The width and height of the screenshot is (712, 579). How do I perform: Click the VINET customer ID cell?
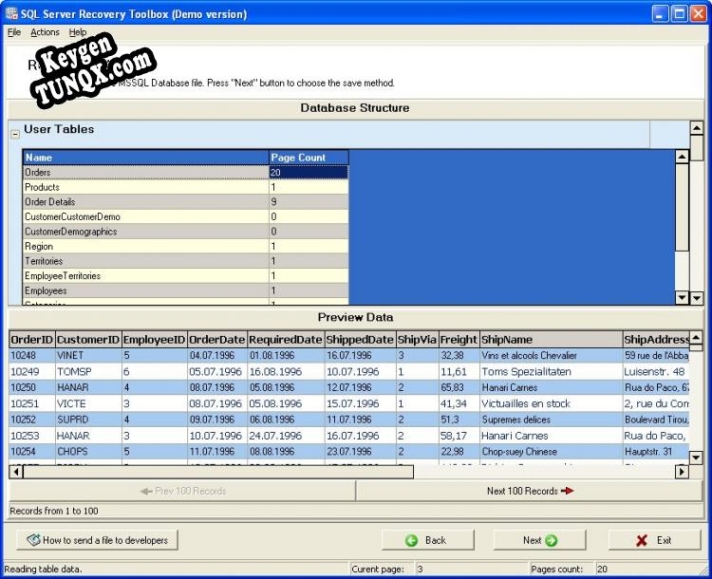pos(88,356)
